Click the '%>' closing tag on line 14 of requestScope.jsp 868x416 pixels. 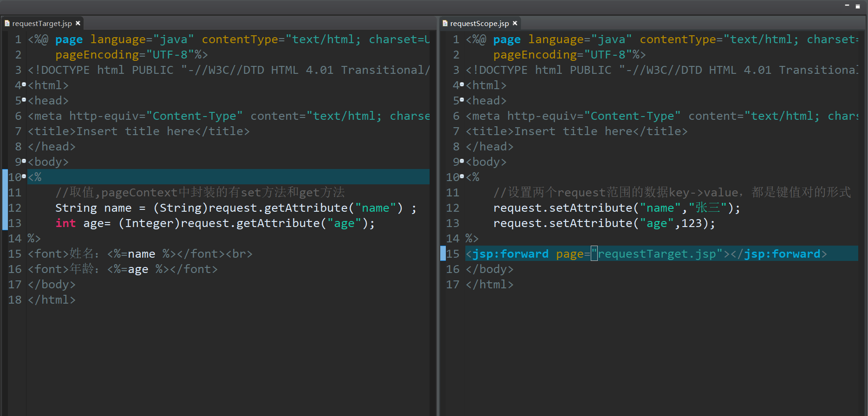[472, 238]
